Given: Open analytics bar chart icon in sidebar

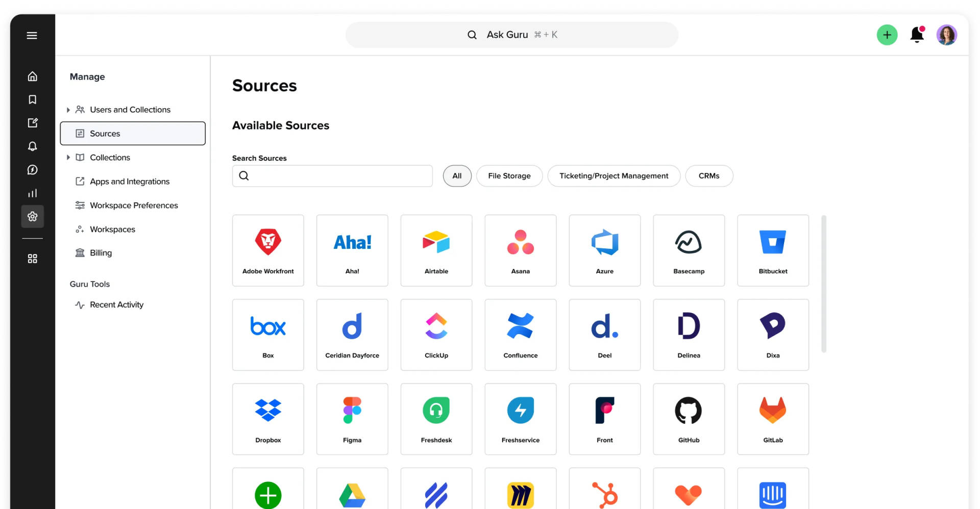Looking at the screenshot, I should 32,193.
